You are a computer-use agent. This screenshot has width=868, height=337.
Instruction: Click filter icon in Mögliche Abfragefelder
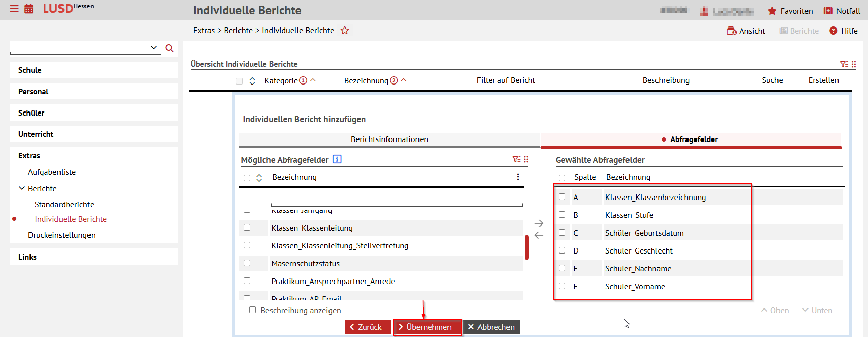coord(516,159)
